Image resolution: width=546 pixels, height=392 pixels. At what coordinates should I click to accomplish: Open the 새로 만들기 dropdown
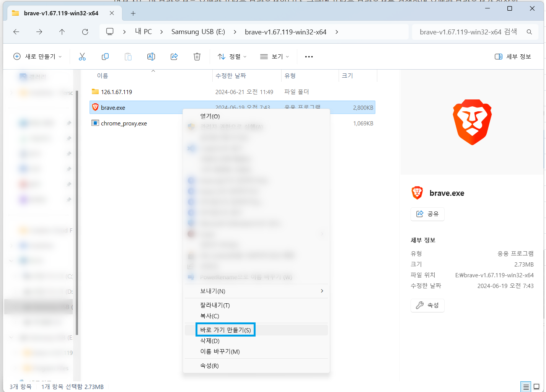tap(37, 57)
